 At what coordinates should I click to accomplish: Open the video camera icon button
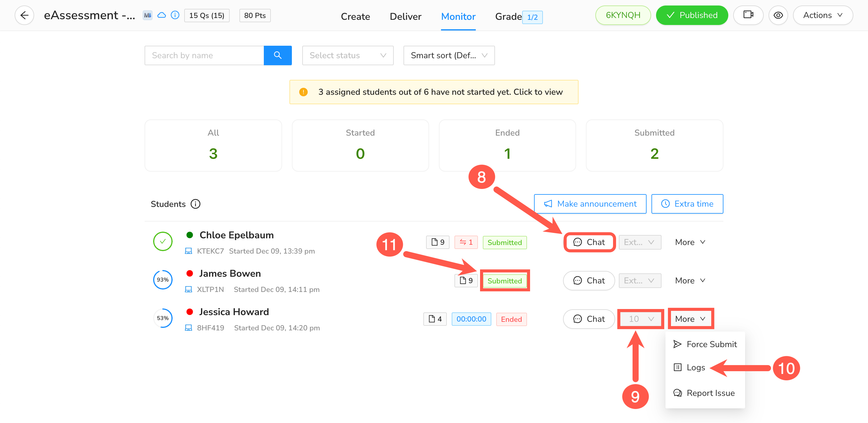[x=748, y=15]
